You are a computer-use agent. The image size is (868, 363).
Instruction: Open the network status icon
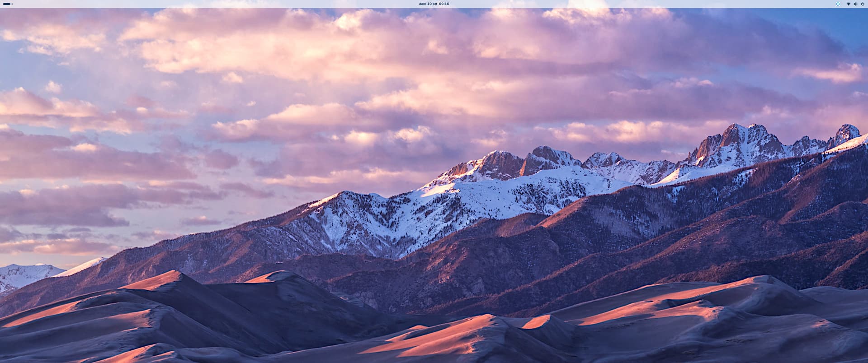coord(848,4)
